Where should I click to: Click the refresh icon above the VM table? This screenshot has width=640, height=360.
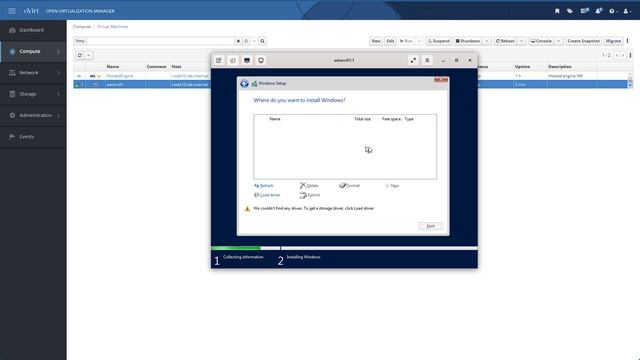click(x=80, y=55)
